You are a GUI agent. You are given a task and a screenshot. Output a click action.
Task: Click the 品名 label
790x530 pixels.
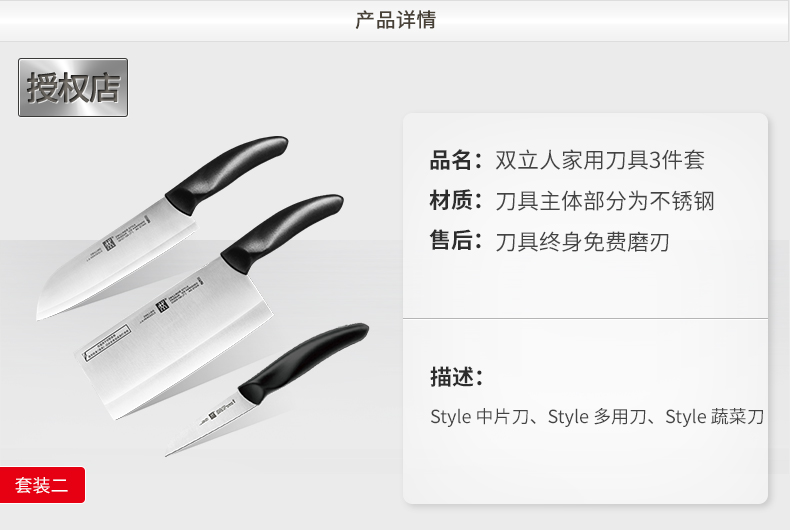pyautogui.click(x=456, y=160)
